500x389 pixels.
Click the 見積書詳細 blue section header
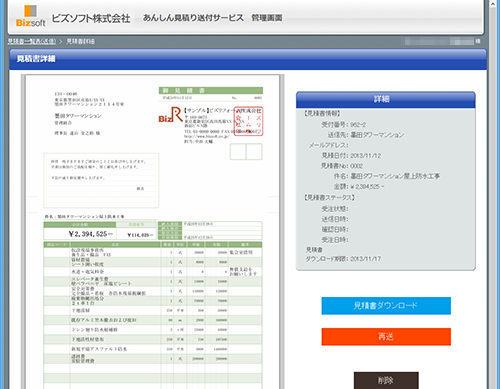click(x=248, y=59)
